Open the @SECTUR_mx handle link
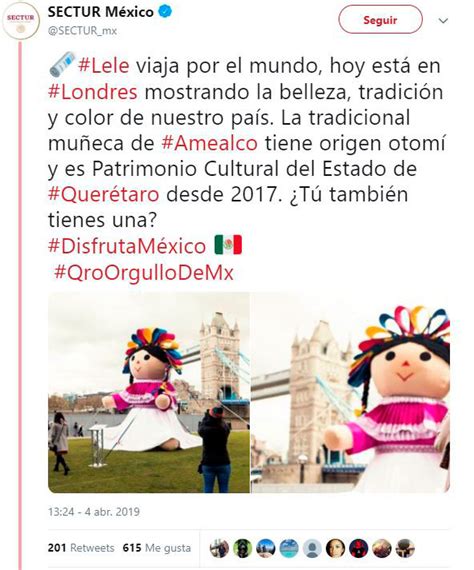 click(82, 31)
